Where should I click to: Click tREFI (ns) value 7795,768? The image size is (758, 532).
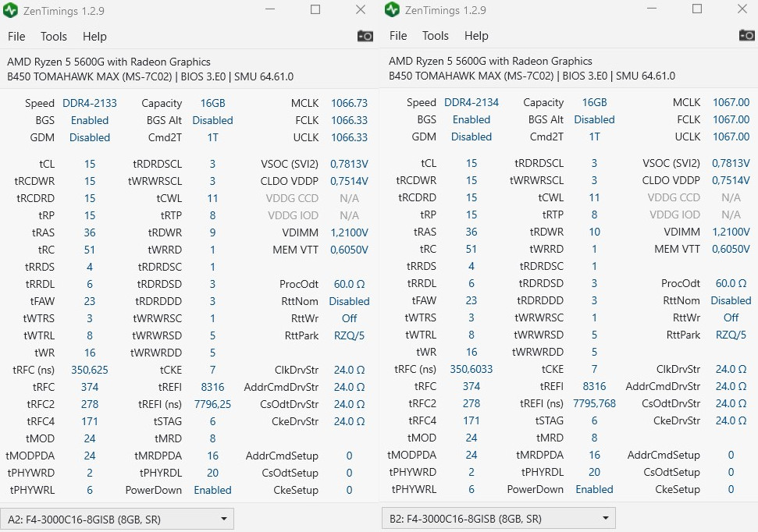pyautogui.click(x=594, y=403)
